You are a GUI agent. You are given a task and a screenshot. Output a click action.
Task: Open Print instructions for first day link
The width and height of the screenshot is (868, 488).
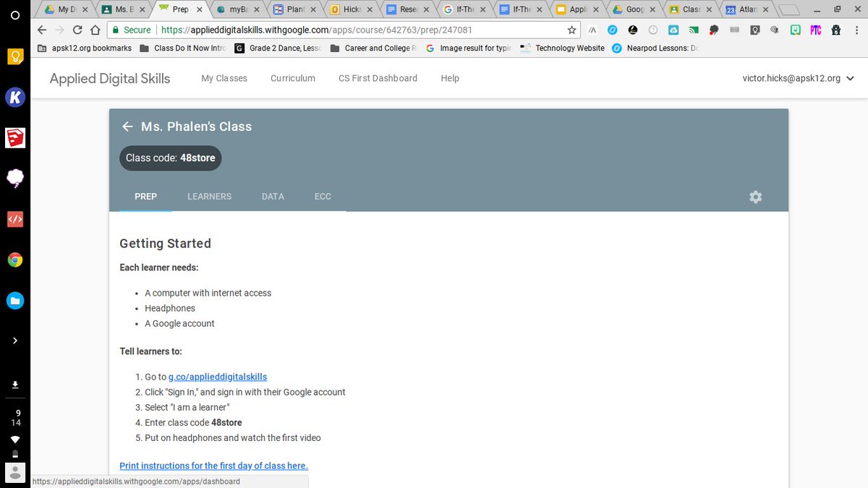point(213,466)
